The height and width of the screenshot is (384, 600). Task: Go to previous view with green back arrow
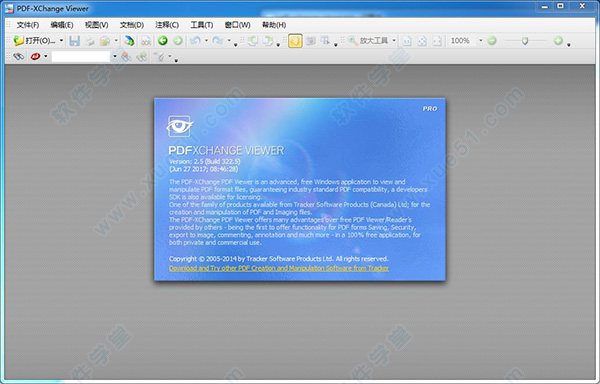[x=163, y=41]
